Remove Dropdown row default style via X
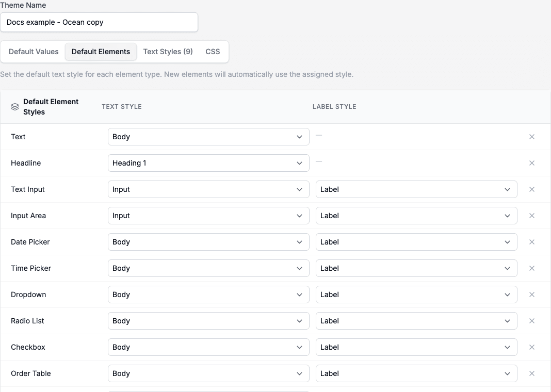Screen dimensions: 551x392 coord(532,295)
